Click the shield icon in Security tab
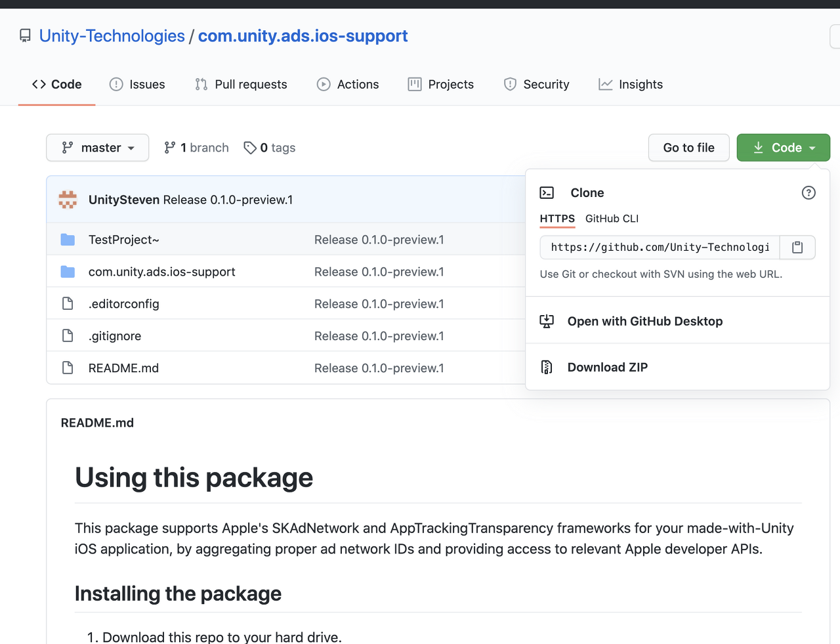 (x=510, y=84)
